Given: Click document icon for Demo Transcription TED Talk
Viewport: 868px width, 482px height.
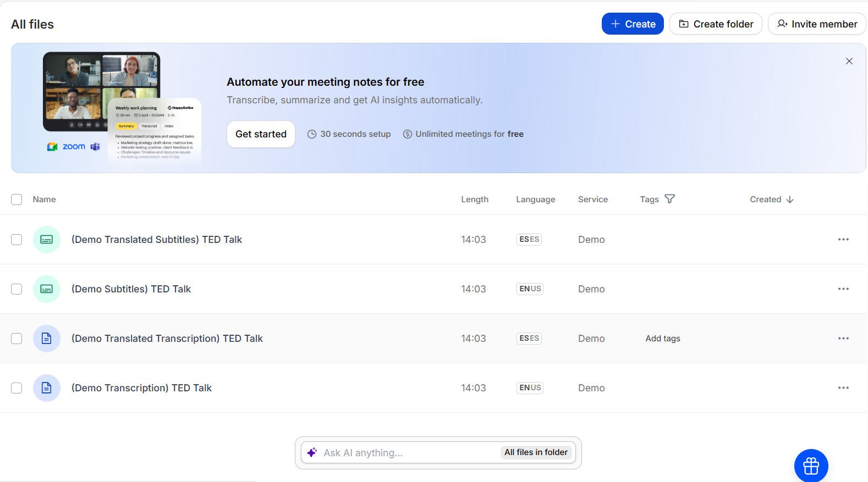Looking at the screenshot, I should 47,388.
